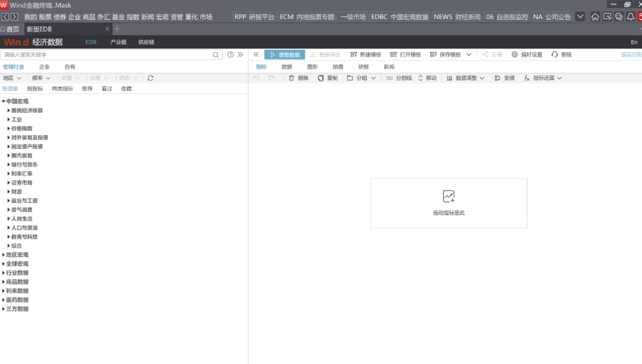
Task: Go to the home icon in the top bar
Action: 595,17
